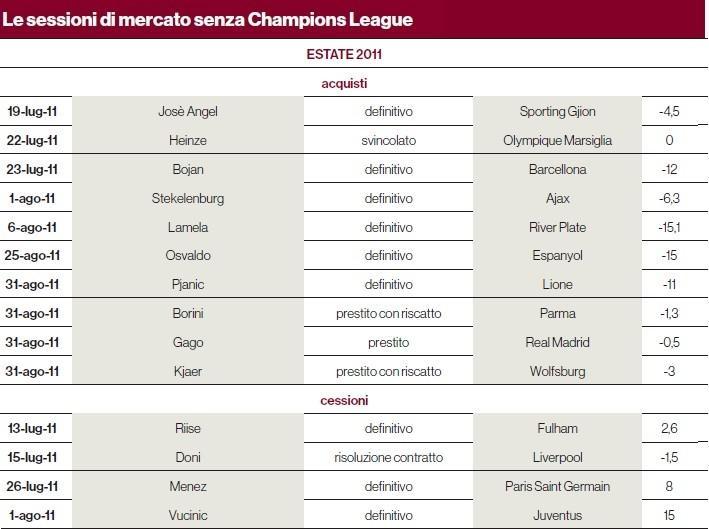
Task: Click the Bojan player name
Action: point(188,169)
